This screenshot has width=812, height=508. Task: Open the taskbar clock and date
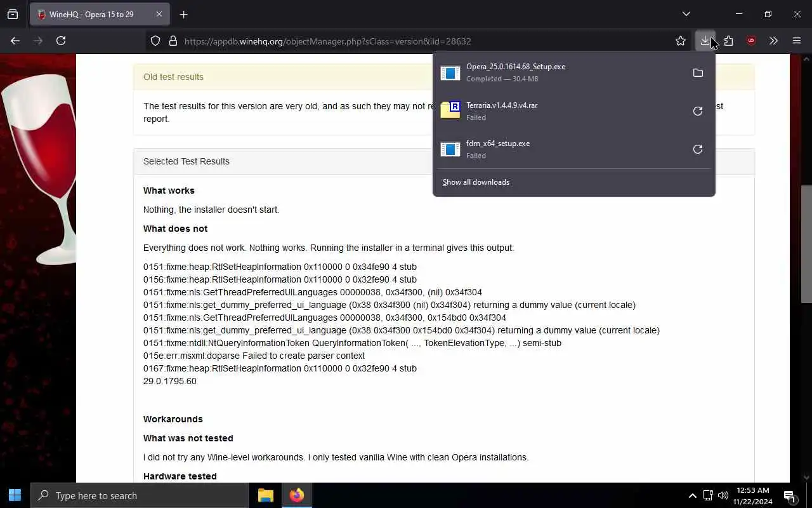coord(753,495)
